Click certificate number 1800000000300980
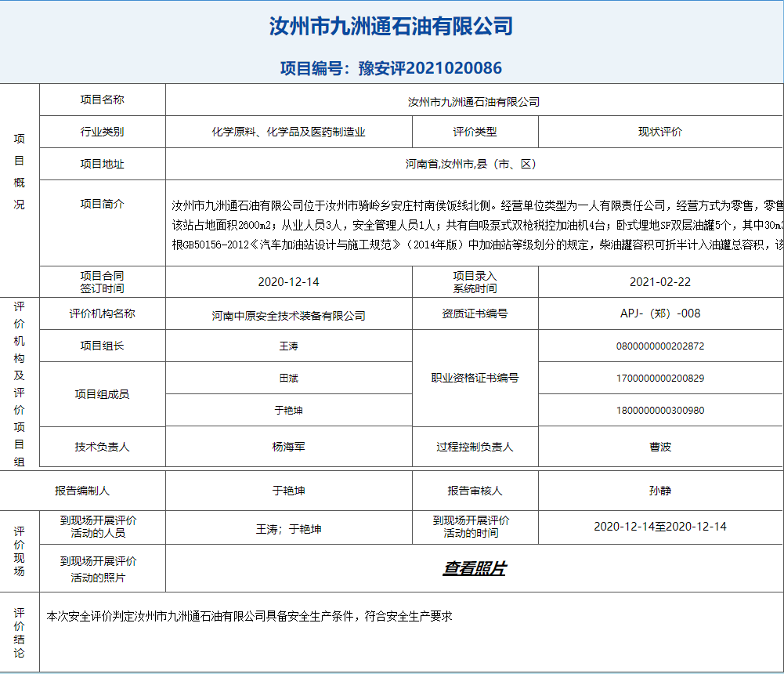Viewport: 784px width, 674px height. pos(659,410)
